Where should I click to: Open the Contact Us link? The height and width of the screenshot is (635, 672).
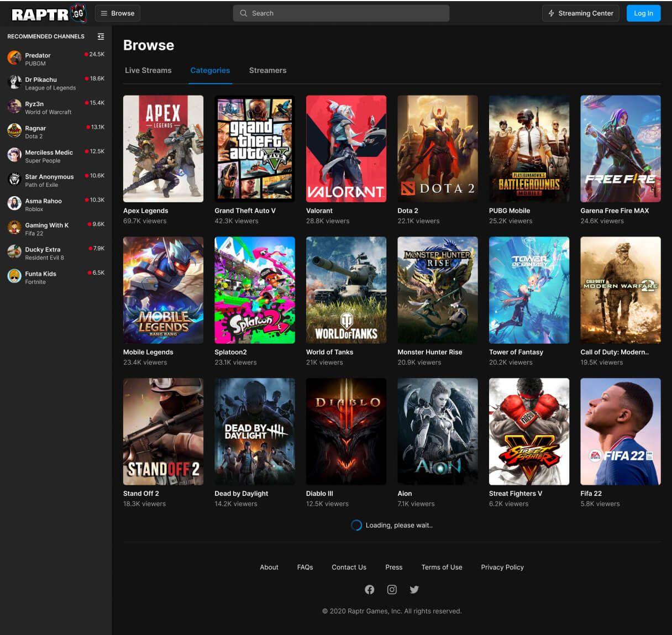(x=349, y=567)
